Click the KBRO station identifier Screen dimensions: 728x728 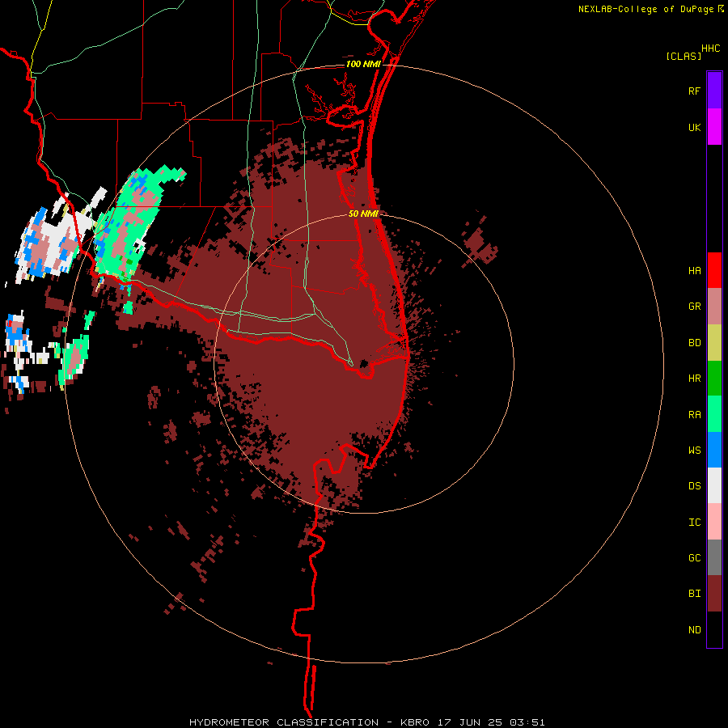click(x=415, y=722)
